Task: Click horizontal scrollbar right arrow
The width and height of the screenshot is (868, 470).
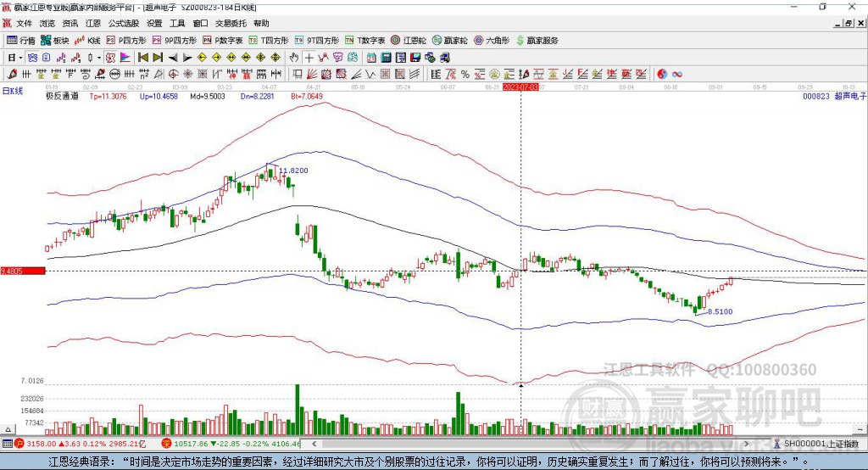Action: (746, 444)
